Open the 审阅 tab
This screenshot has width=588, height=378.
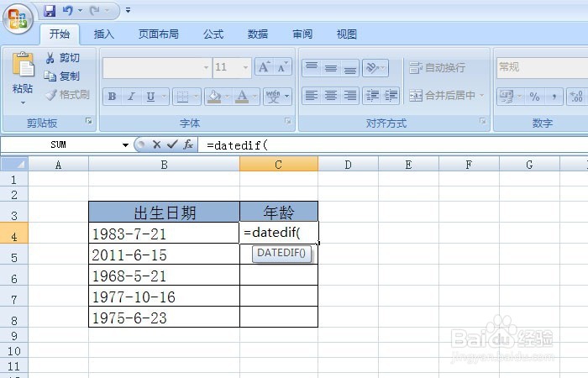pyautogui.click(x=302, y=34)
